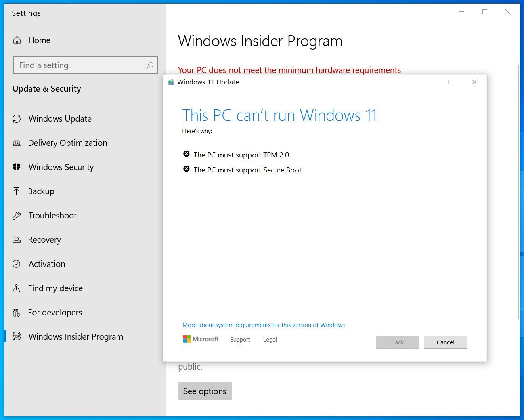Click the Windows Update sync icon
Viewport: 524px width, 420px height.
[x=17, y=118]
